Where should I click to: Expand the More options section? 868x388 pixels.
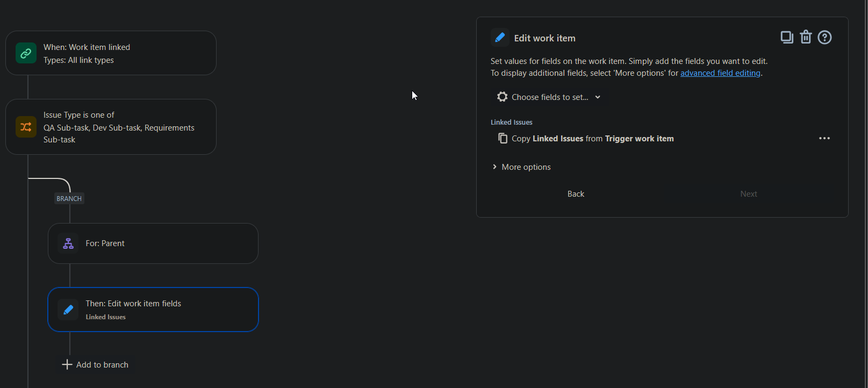coord(521,167)
